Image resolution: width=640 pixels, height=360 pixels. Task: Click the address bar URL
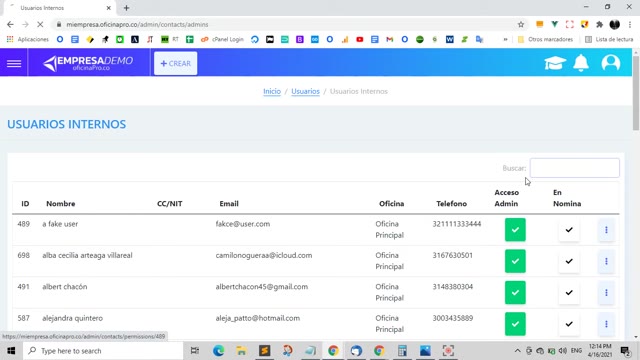pyautogui.click(x=137, y=24)
